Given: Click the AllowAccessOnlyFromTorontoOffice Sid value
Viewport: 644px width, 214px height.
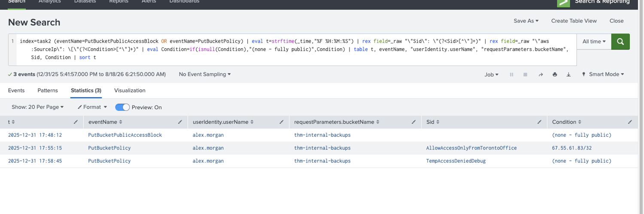Looking at the screenshot, I should [471, 148].
